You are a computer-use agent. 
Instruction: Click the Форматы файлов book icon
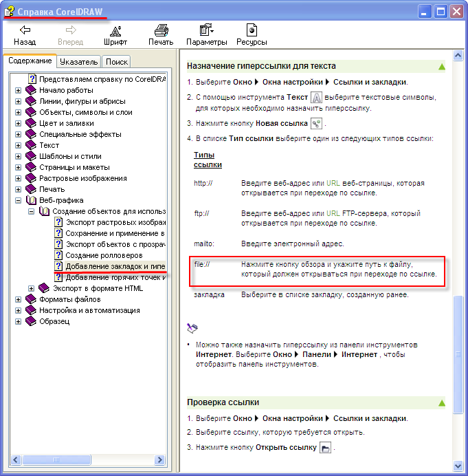click(31, 299)
